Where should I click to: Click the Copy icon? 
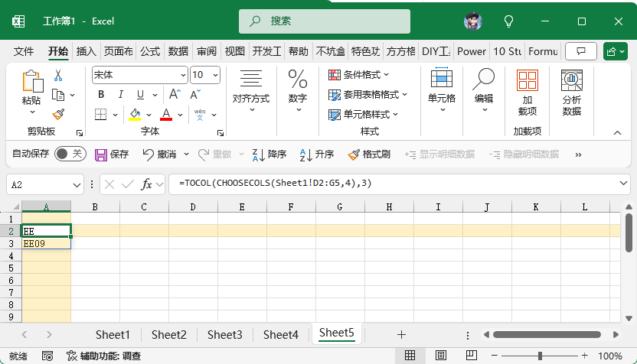click(58, 95)
